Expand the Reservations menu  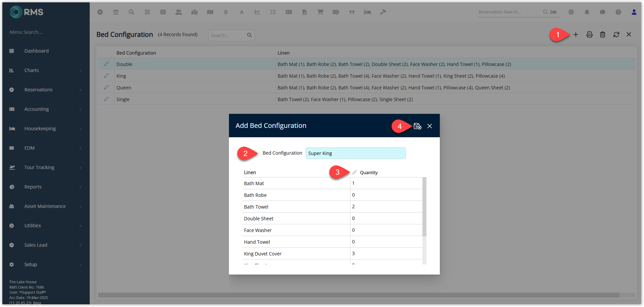(46, 90)
